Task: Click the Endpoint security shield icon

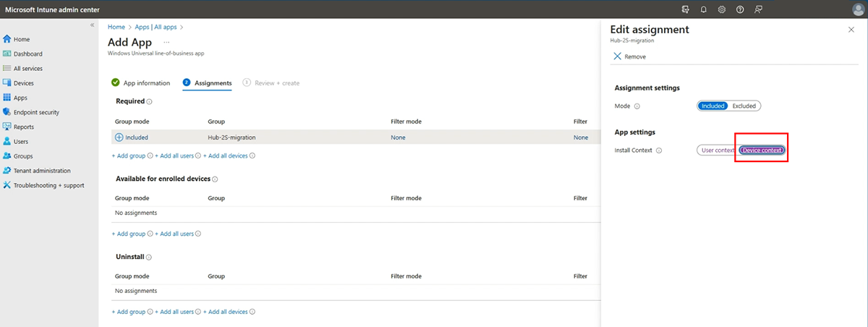Action: coord(7,112)
